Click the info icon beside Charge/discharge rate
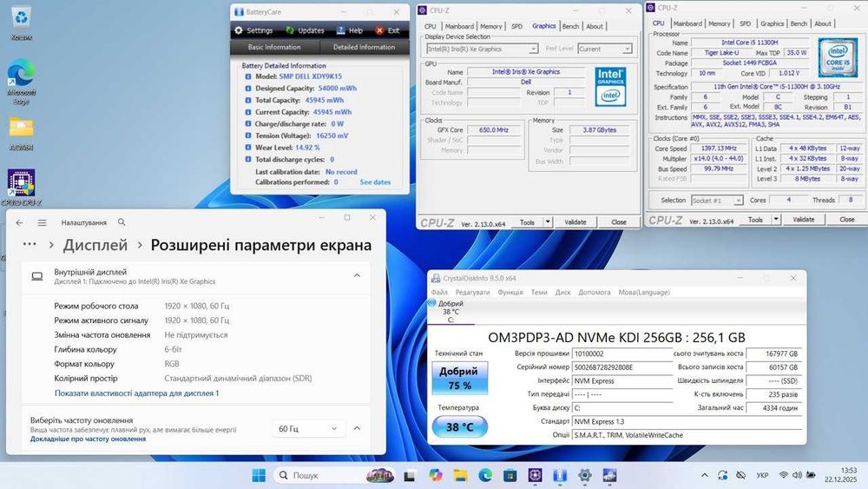The height and width of the screenshot is (489, 868). 248,123
